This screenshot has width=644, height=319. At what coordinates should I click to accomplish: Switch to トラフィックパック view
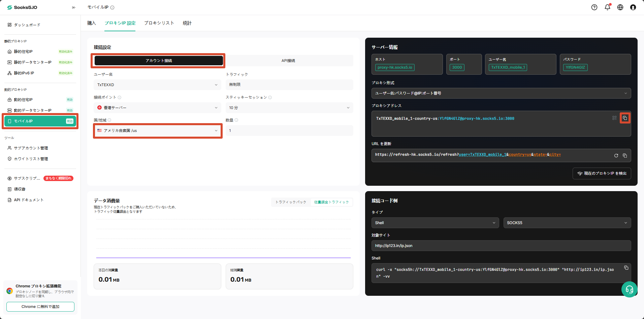pos(291,202)
